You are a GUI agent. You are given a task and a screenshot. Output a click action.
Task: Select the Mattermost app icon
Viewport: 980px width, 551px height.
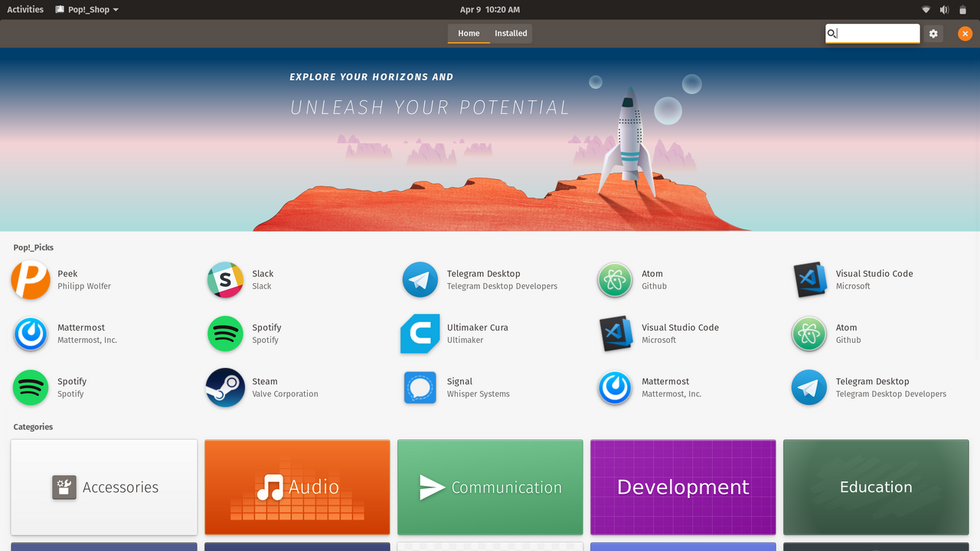[x=31, y=334]
